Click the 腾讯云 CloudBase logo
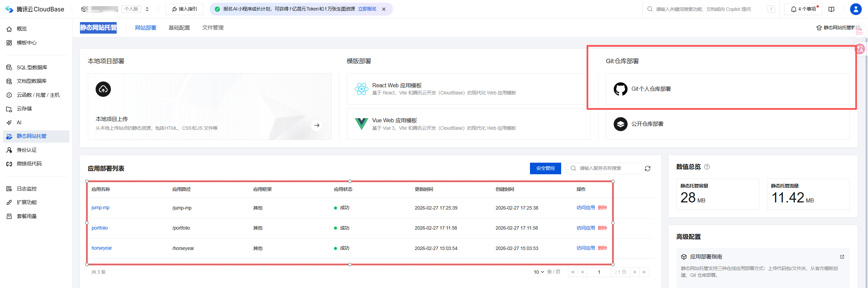Viewport: 868px width, 288px height. pyautogui.click(x=35, y=9)
